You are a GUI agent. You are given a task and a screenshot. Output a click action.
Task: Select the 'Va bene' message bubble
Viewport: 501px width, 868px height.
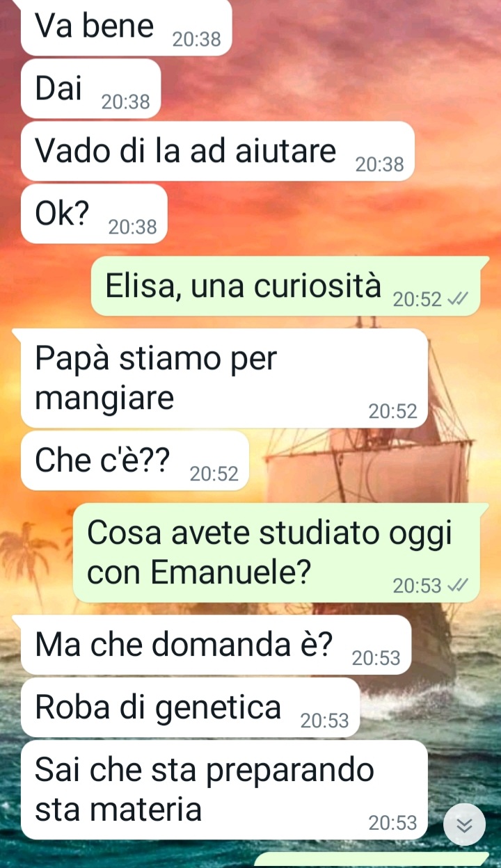pos(127,28)
